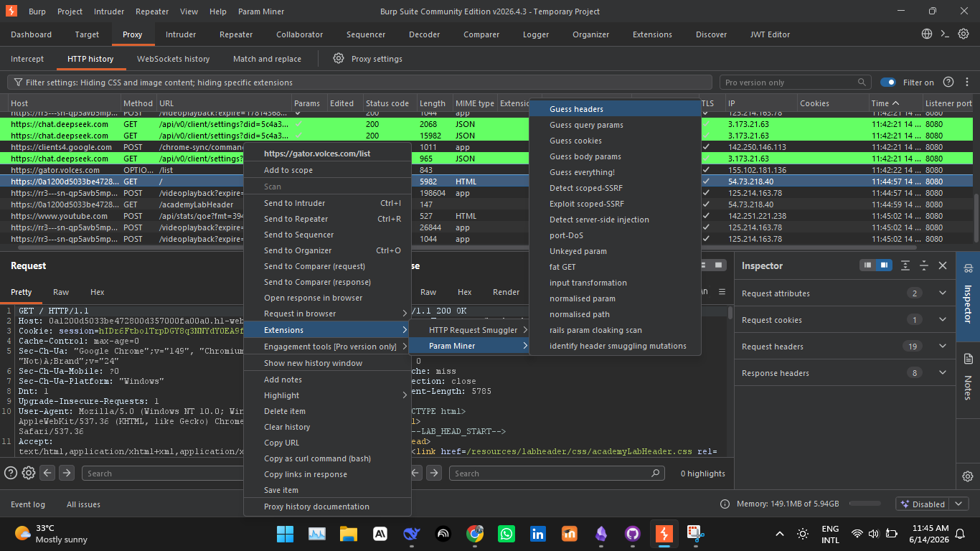
Task: Open Google Chrome from the taskbar
Action: click(x=475, y=534)
